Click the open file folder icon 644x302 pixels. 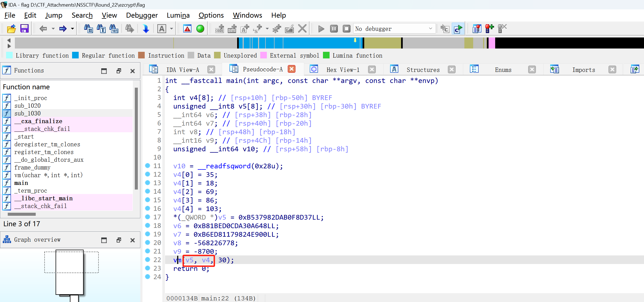tap(11, 29)
